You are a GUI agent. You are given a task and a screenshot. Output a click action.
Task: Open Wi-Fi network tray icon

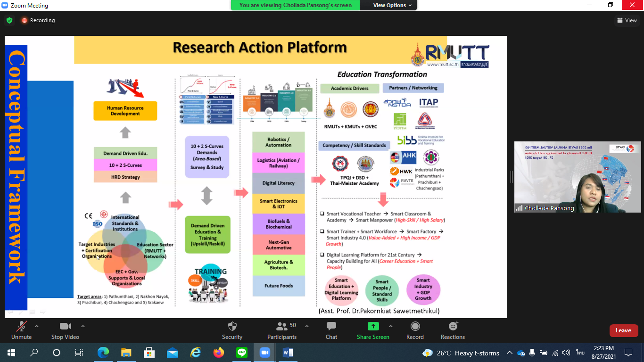tap(555, 353)
